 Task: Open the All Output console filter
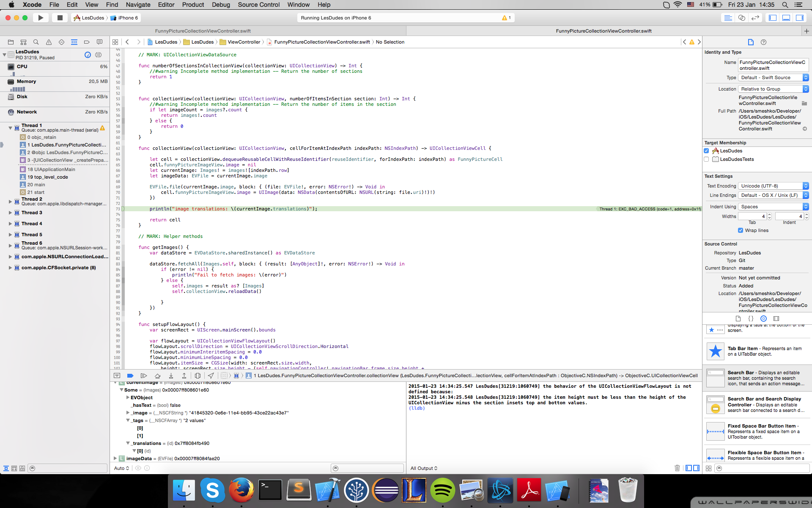coord(424,468)
